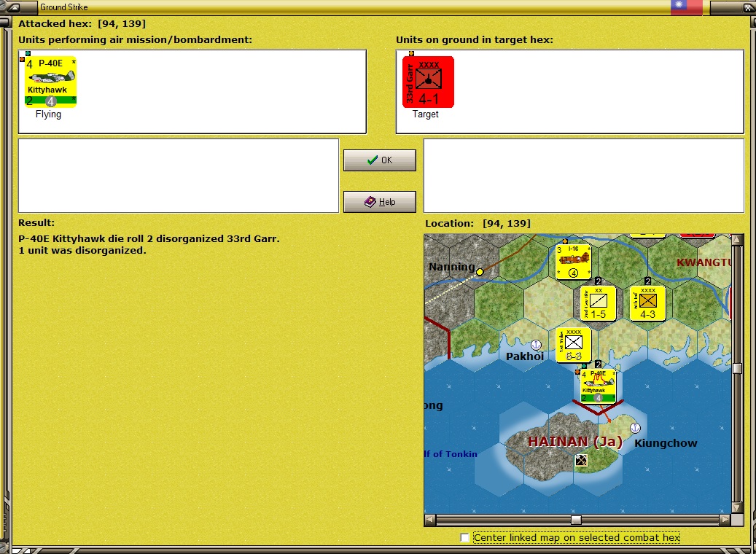Open the window system menu icon
The height and width of the screenshot is (554, 756).
coord(15,7)
